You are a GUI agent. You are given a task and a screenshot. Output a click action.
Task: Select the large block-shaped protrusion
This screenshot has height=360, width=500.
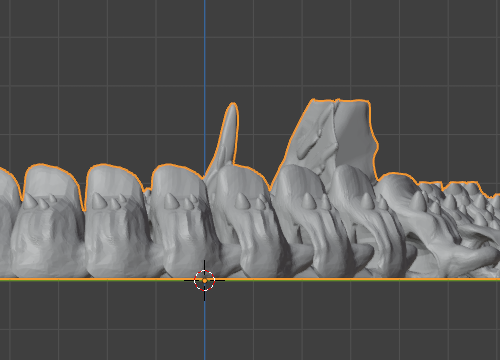[333, 140]
